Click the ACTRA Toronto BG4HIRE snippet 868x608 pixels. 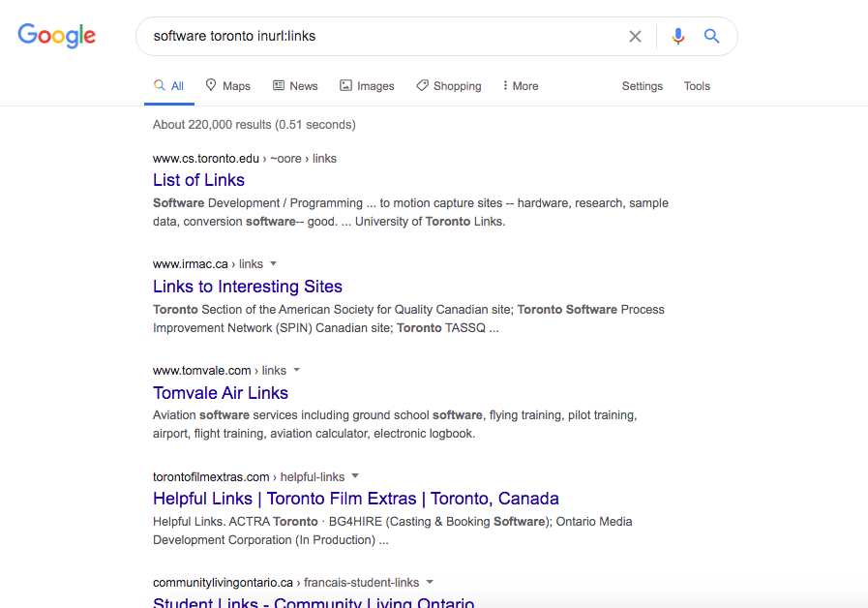pyautogui.click(x=393, y=531)
